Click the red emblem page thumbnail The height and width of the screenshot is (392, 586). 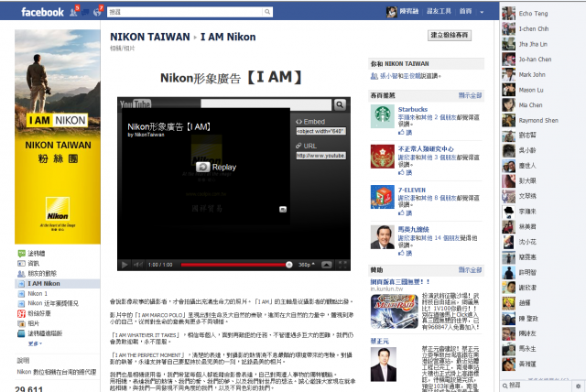383,157
